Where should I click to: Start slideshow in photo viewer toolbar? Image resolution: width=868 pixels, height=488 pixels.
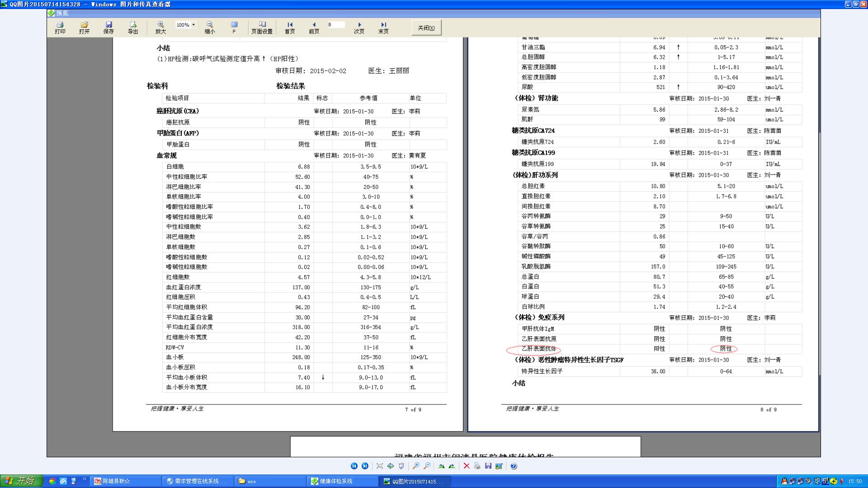(401, 466)
